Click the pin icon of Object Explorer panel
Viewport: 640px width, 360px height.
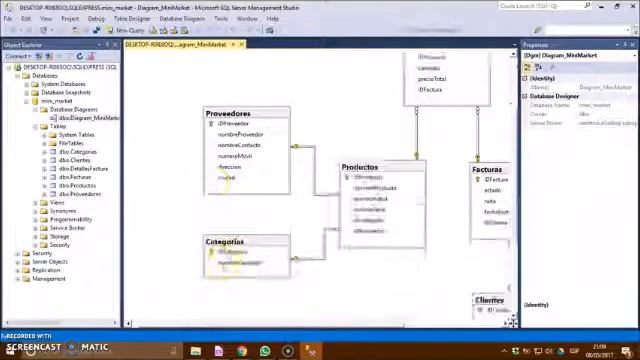[107, 44]
